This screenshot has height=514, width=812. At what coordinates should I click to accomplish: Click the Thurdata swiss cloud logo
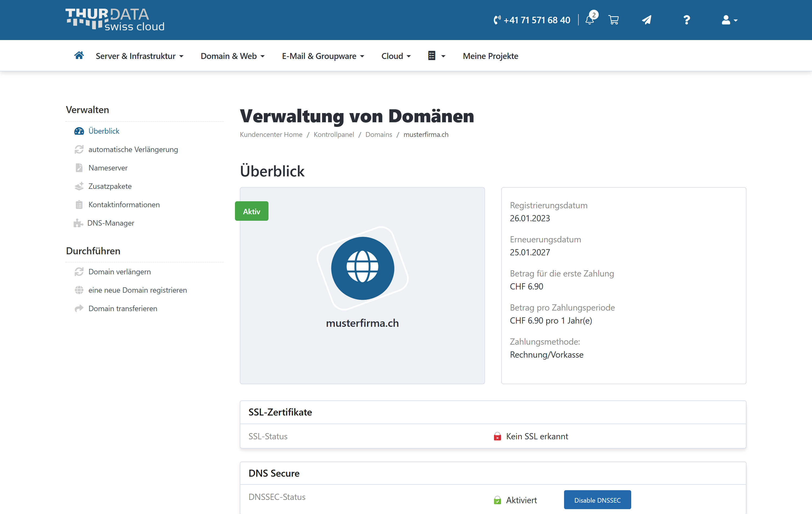115,19
